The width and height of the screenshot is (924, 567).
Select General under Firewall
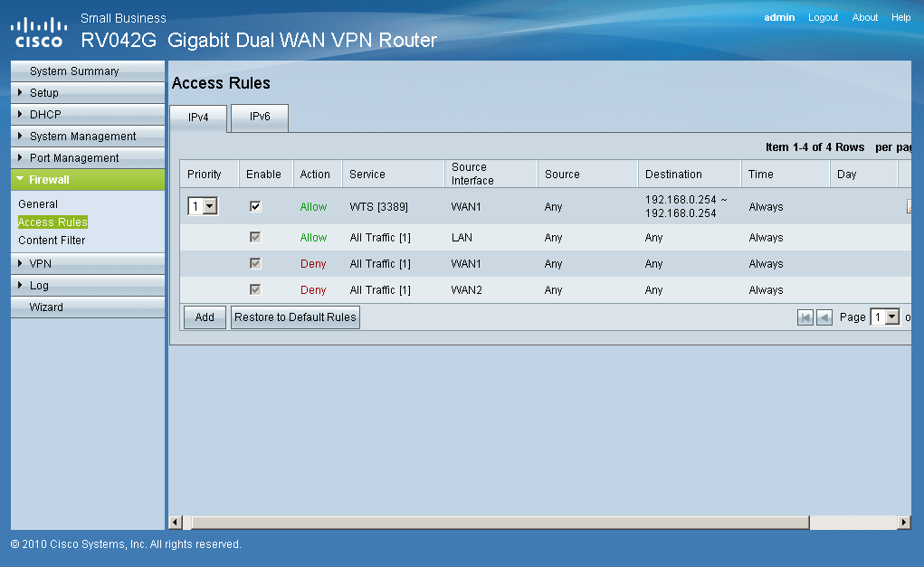tap(38, 203)
